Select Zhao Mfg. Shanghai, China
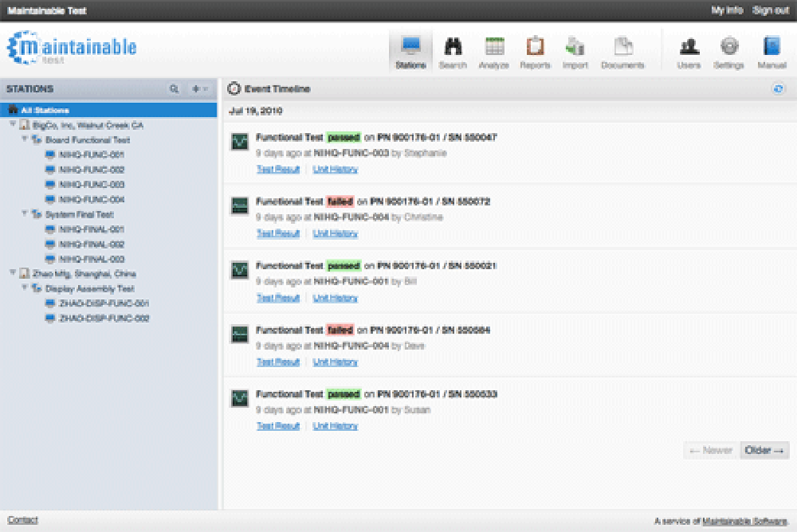 [x=84, y=274]
